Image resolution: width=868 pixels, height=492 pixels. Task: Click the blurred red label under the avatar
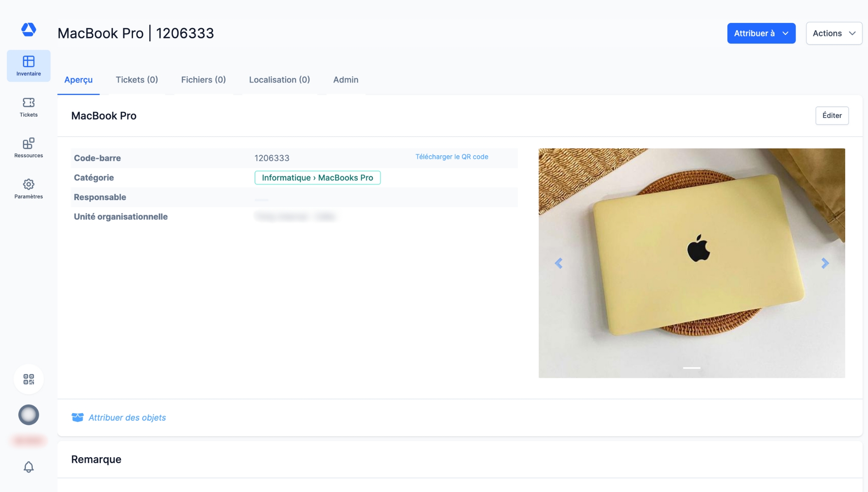(x=28, y=441)
